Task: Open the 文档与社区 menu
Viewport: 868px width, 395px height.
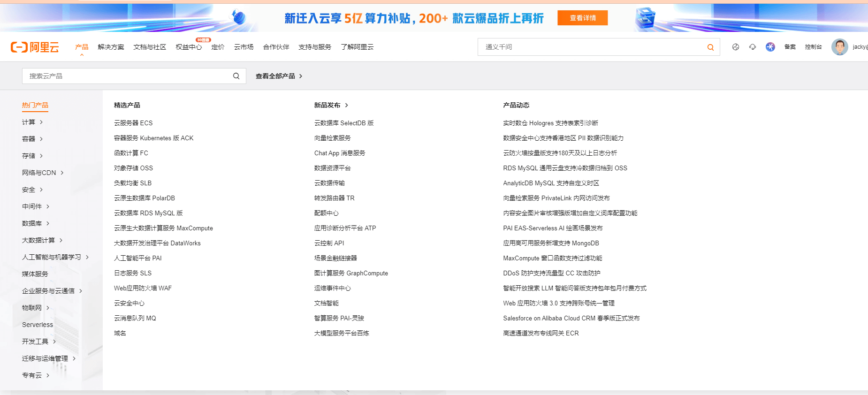Action: (150, 47)
